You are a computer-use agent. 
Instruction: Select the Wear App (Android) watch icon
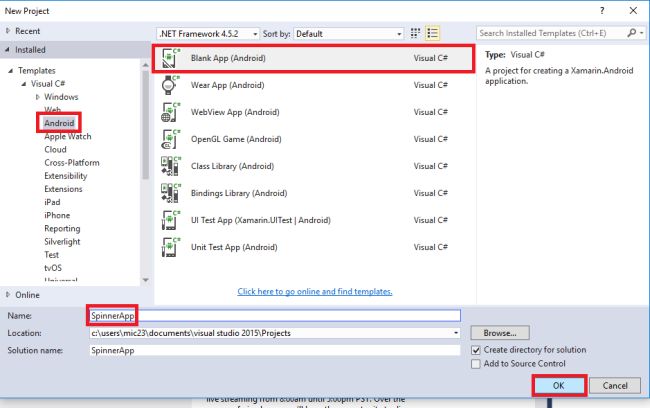(171, 85)
